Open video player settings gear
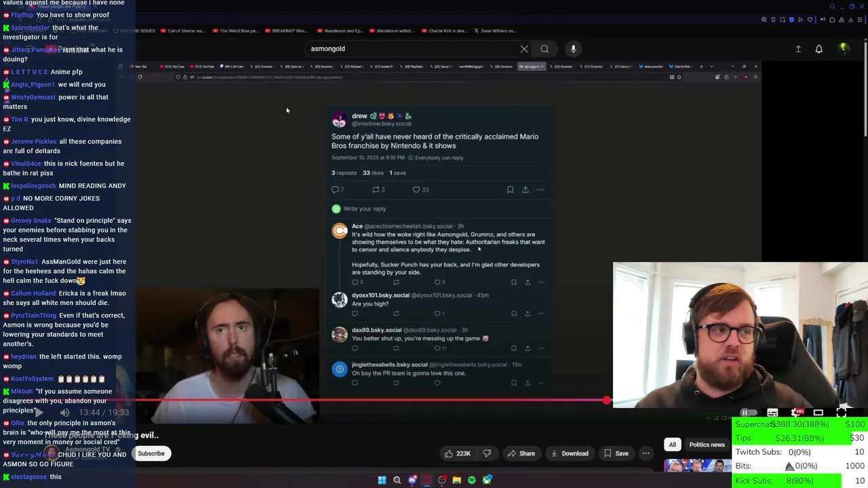Image resolution: width=868 pixels, height=488 pixels. 797,412
